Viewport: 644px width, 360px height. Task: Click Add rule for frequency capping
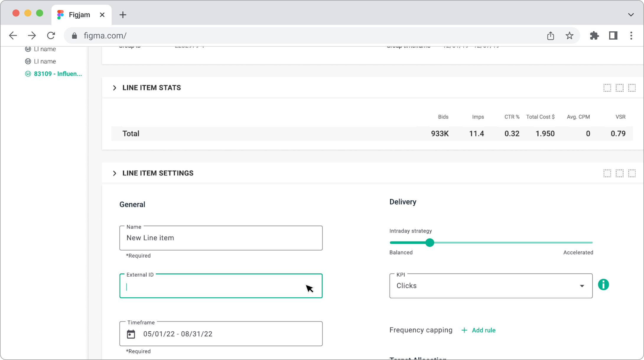point(479,330)
